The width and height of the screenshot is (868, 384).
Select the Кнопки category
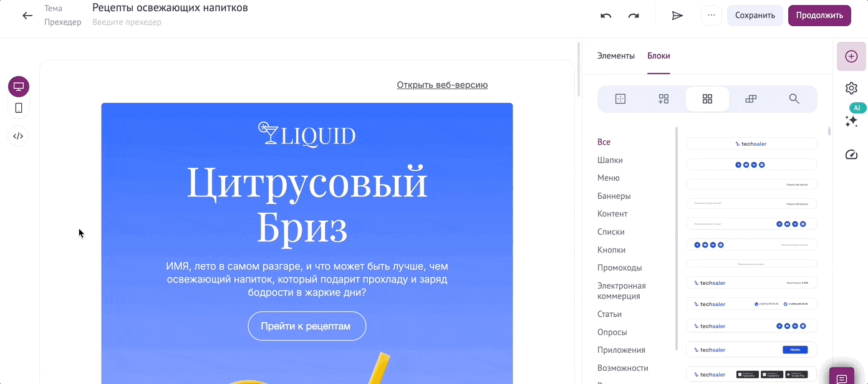tap(611, 249)
